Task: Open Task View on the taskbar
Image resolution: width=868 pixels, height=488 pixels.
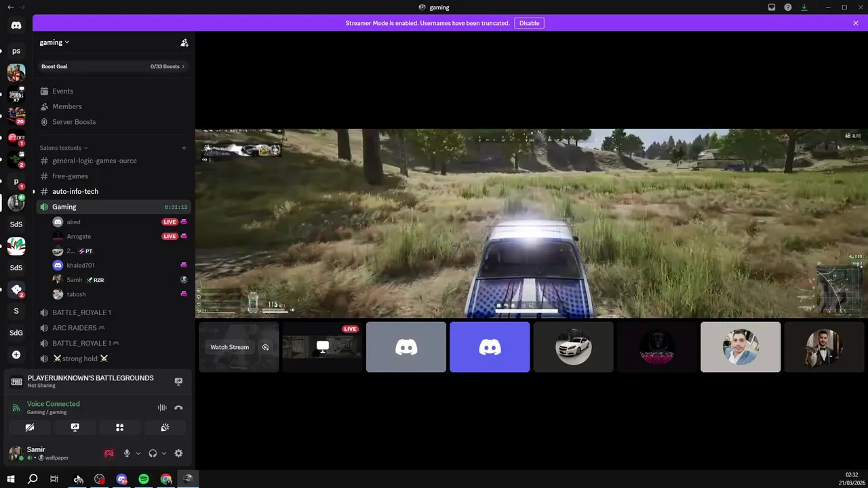Action: tap(54, 479)
